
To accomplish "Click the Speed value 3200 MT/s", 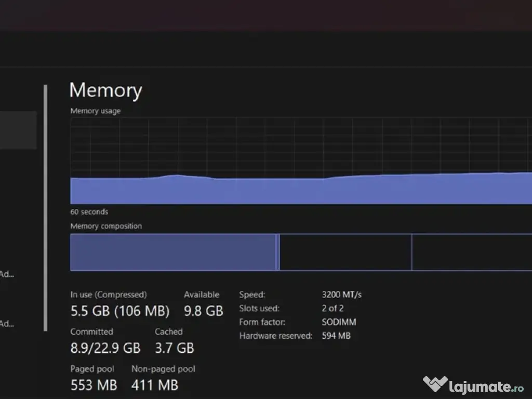I will [x=342, y=295].
